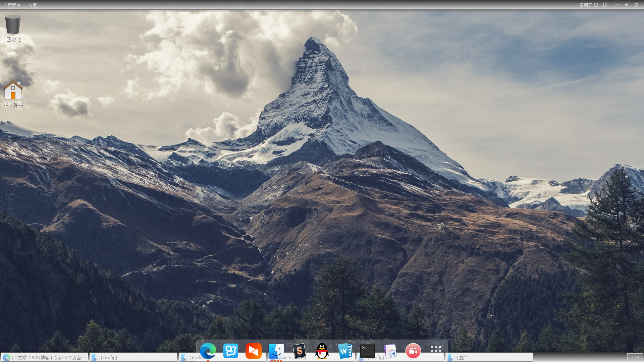Screen dimensions: 644x362
Task: Open the orange media player dock icon
Action: coord(254,351)
